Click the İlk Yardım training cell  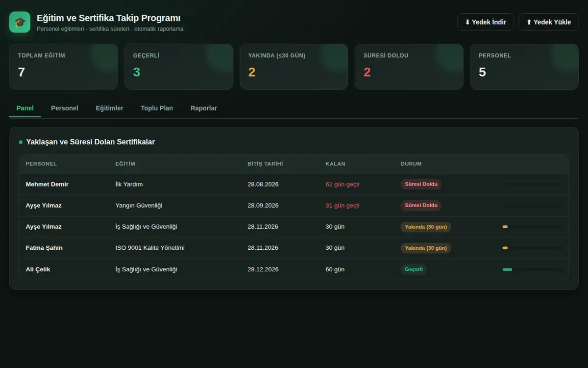(129, 184)
